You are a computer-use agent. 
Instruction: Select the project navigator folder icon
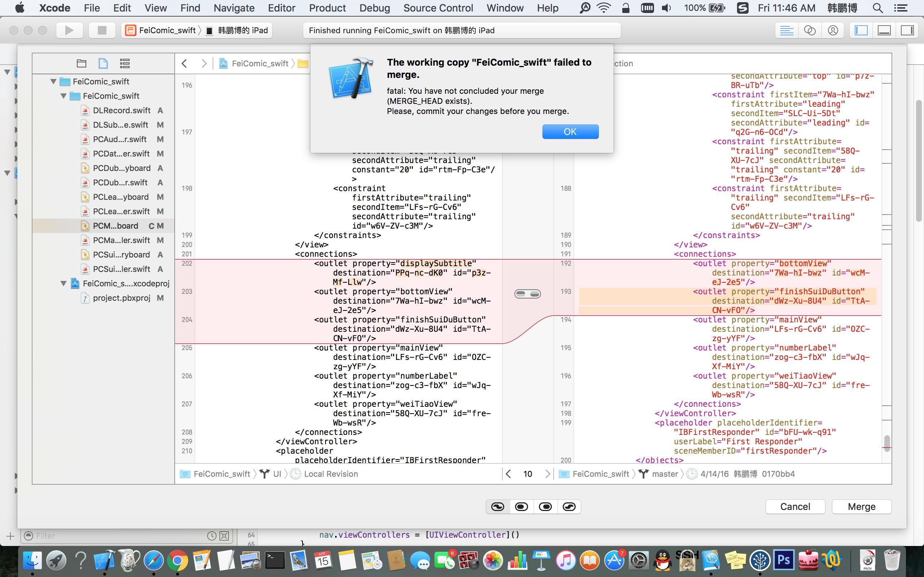coord(81,63)
